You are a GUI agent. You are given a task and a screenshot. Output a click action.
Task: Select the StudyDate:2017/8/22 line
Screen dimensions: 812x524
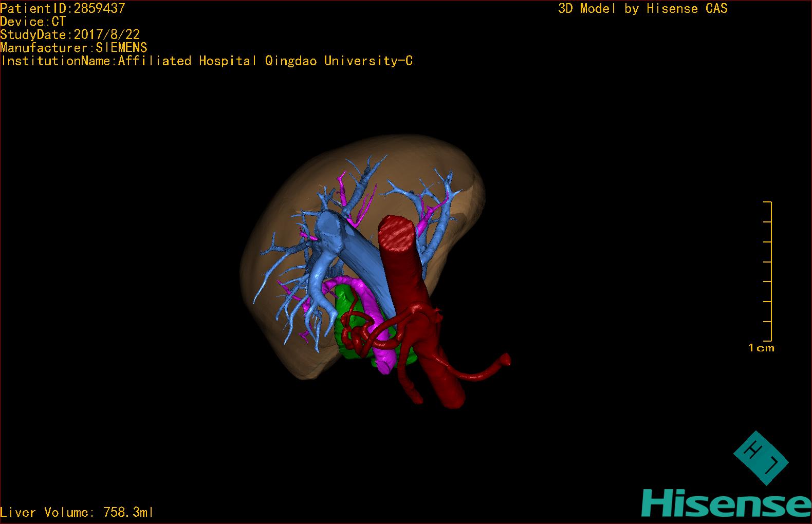click(70, 35)
